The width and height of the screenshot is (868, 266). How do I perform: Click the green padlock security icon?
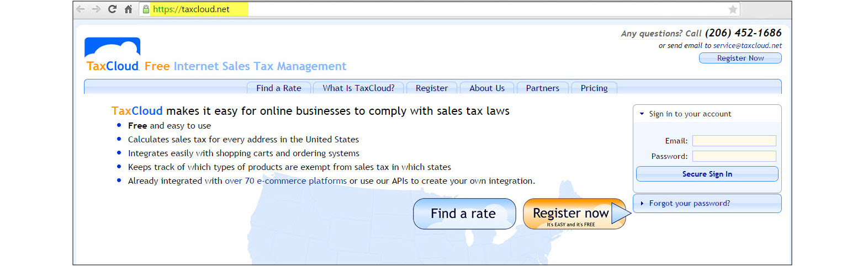[x=146, y=9]
